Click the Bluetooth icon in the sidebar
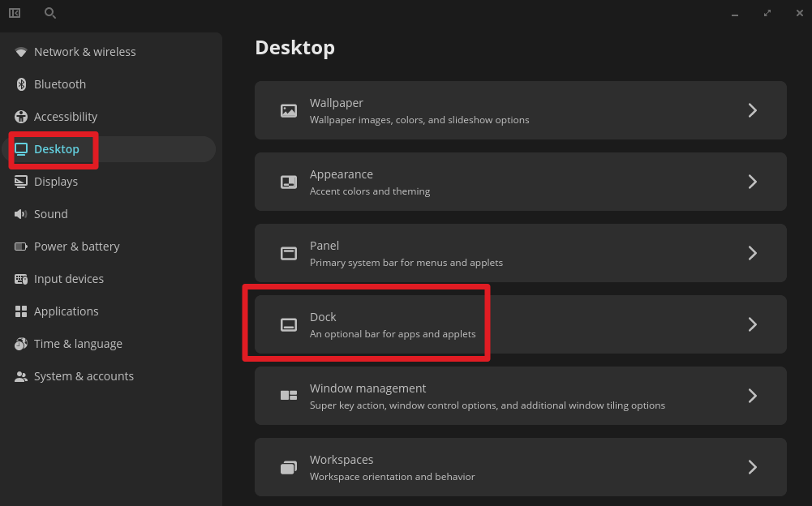The width and height of the screenshot is (812, 506). 20,84
